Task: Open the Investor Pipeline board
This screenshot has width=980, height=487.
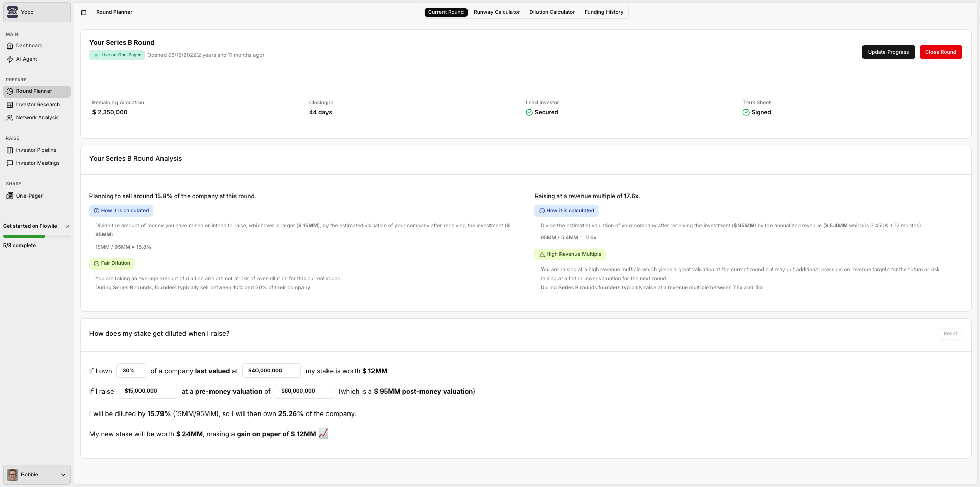Action: pos(36,150)
